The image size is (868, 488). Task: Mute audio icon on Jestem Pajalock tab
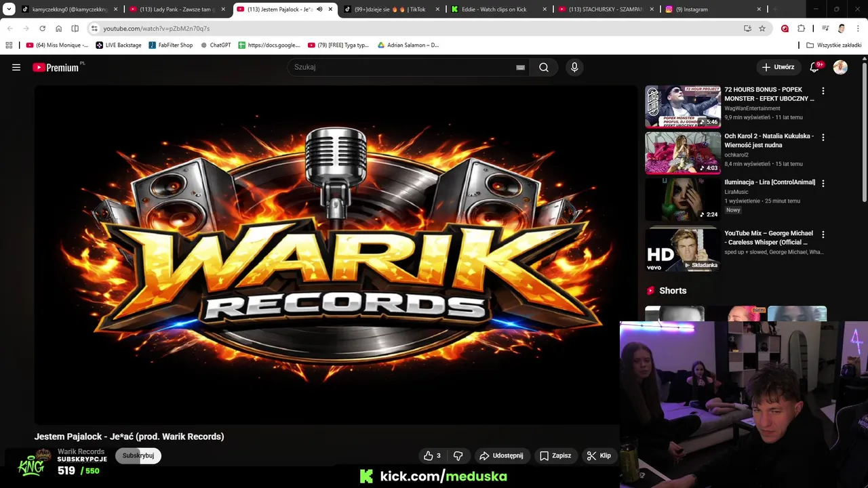click(319, 9)
